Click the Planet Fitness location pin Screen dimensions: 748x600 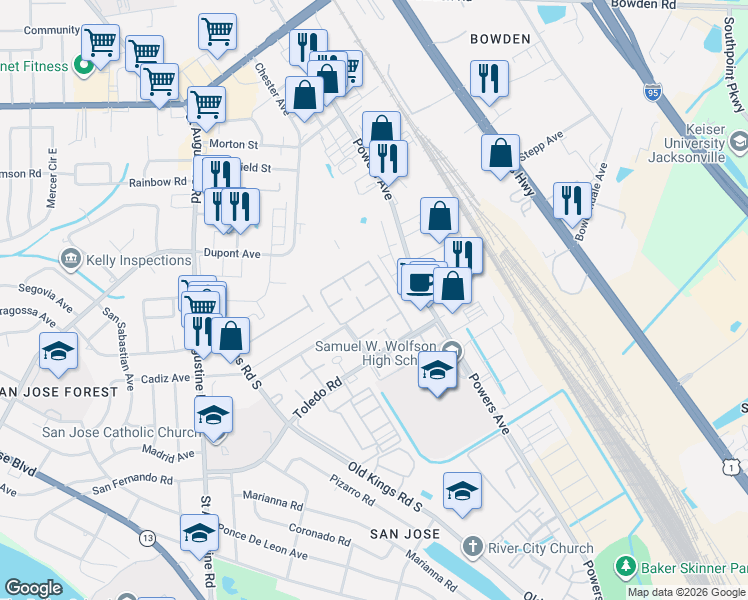point(83,66)
